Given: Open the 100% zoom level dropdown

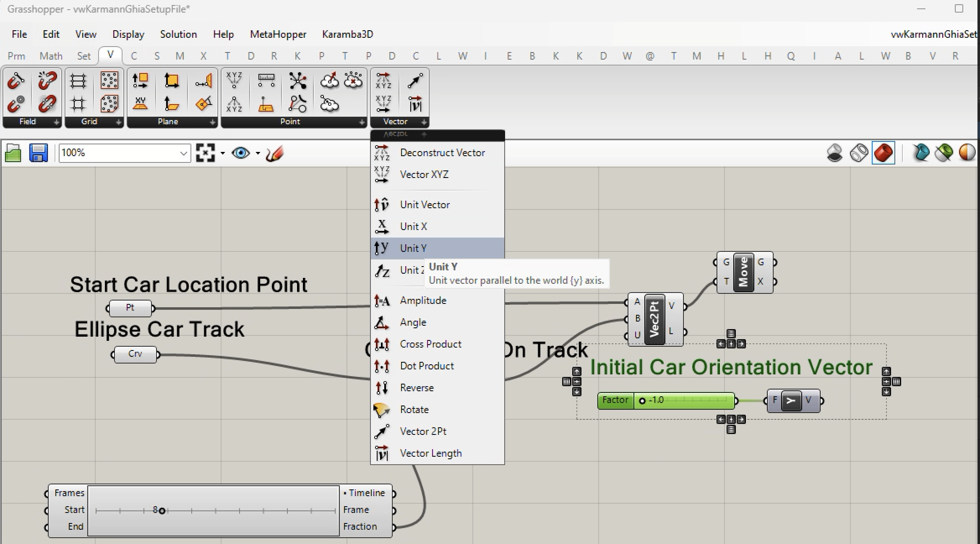Looking at the screenshot, I should click(183, 153).
